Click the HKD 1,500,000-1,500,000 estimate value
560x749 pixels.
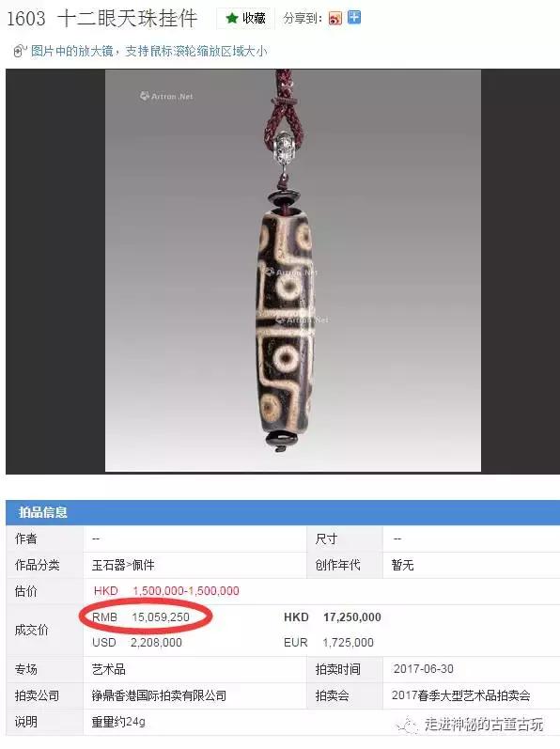click(166, 591)
